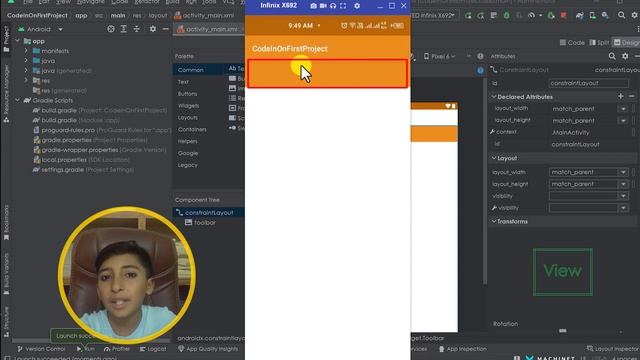Expand all nodes in the Project panel
This screenshot has width=640, height=360.
pyautogui.click(x=124, y=29)
